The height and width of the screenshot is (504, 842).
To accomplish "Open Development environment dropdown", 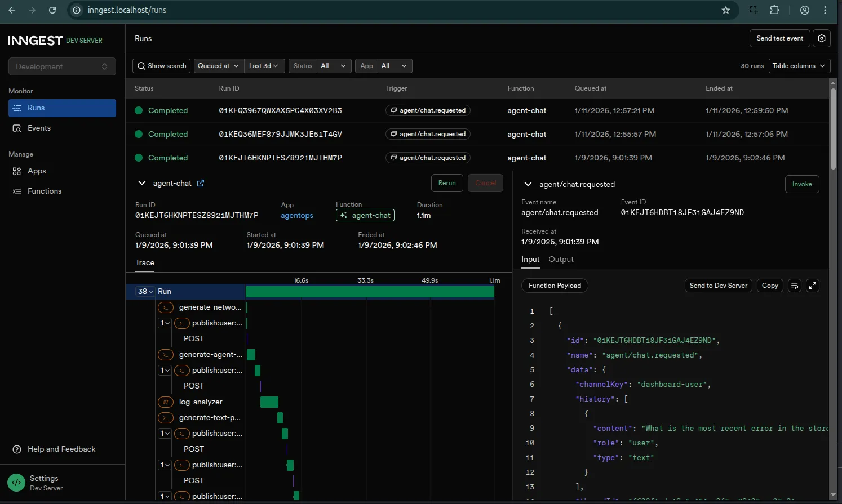I will click(62, 66).
